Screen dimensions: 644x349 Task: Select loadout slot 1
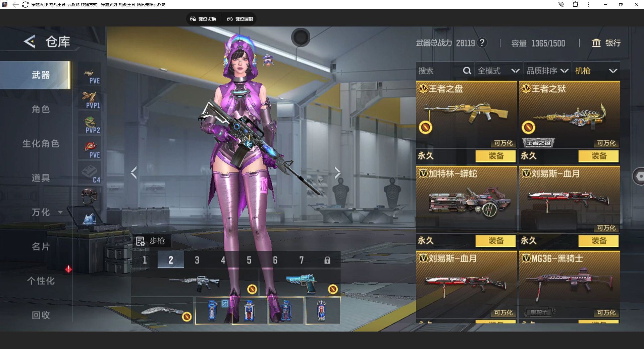pyautogui.click(x=145, y=260)
